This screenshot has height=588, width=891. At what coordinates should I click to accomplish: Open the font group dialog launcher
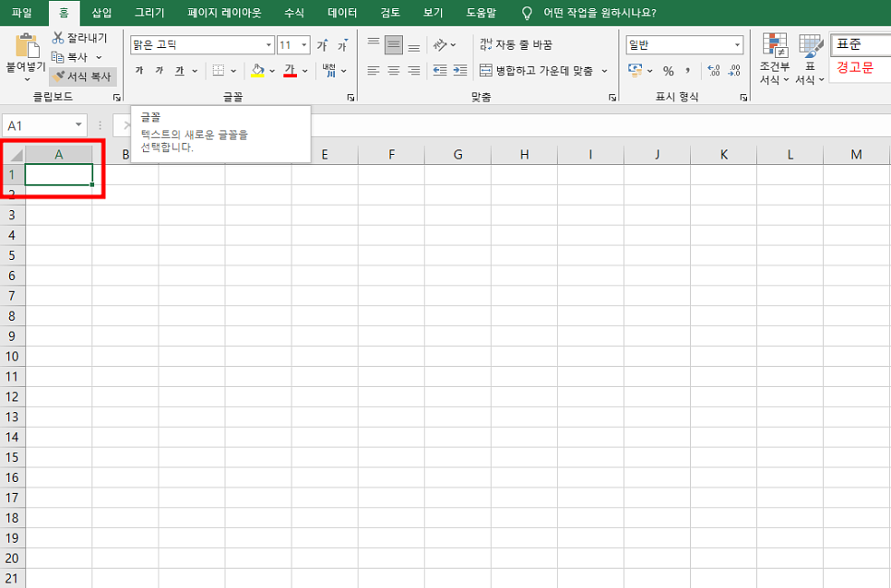coord(350,98)
